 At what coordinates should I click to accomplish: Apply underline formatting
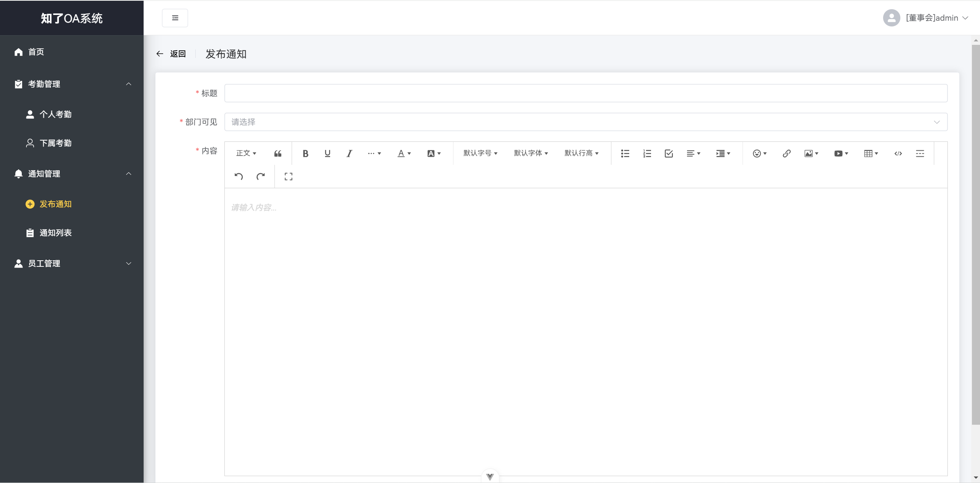327,153
